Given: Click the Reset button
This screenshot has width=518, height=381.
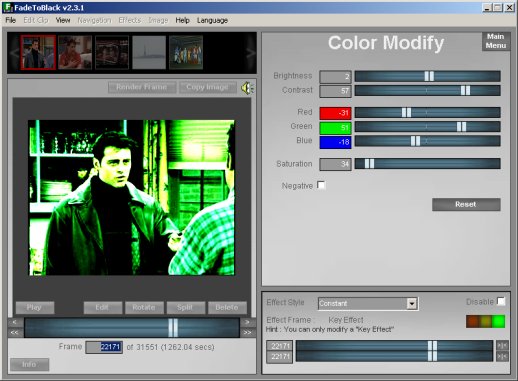Looking at the screenshot, I should coord(466,204).
